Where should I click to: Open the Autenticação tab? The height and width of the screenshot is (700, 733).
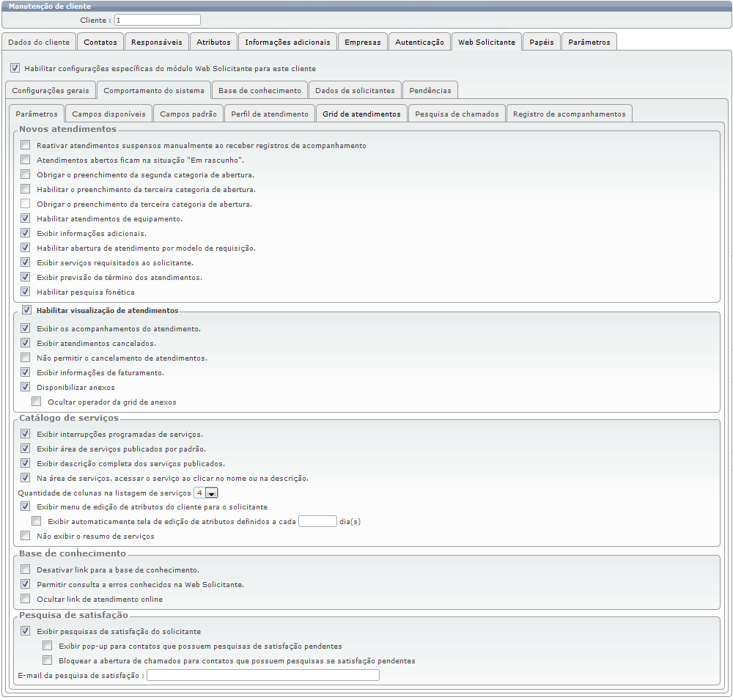[x=420, y=42]
